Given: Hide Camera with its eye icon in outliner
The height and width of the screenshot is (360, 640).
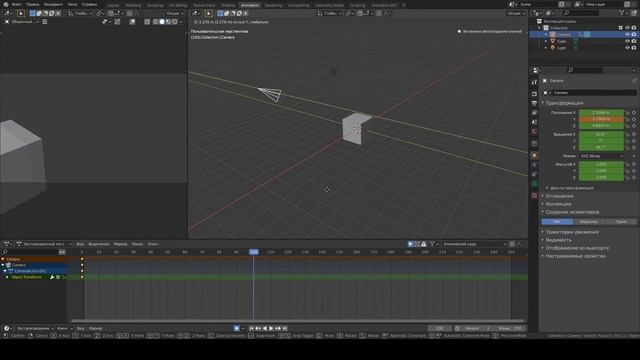Looking at the screenshot, I should coord(627,35).
